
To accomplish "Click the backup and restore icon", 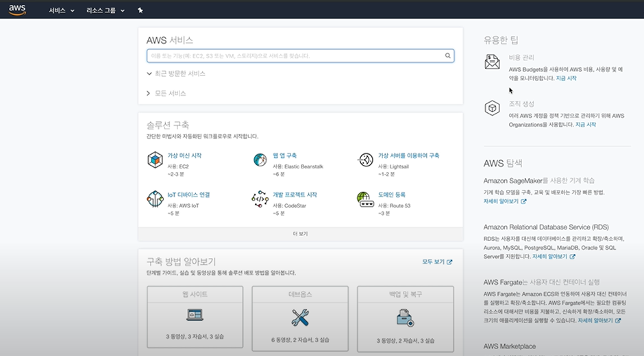I will tap(406, 318).
